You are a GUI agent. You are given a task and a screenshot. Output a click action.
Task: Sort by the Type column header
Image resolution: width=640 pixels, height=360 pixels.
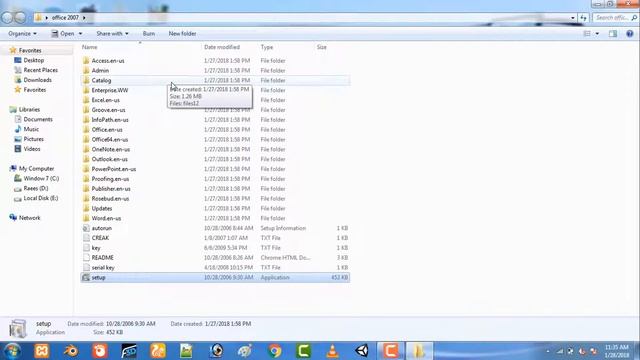point(267,47)
